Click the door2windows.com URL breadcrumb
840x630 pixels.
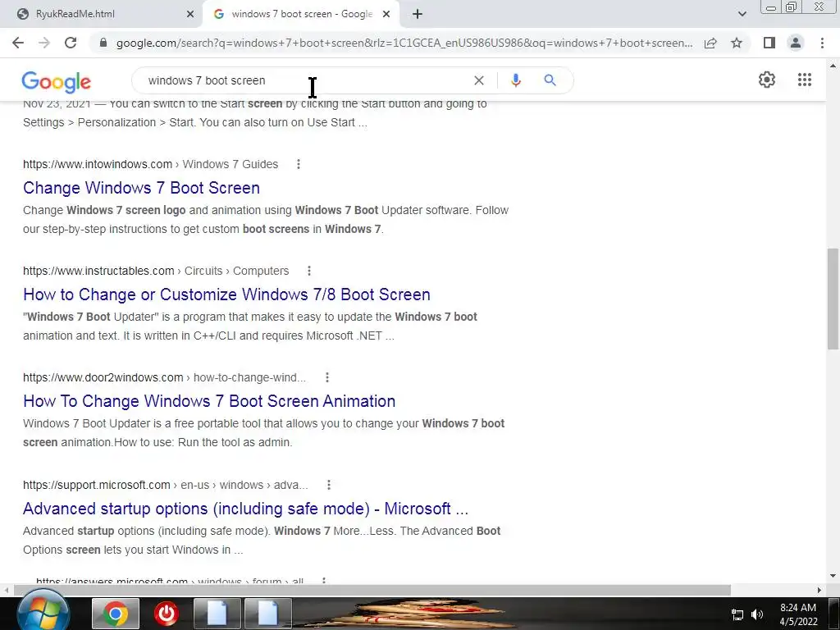164,377
